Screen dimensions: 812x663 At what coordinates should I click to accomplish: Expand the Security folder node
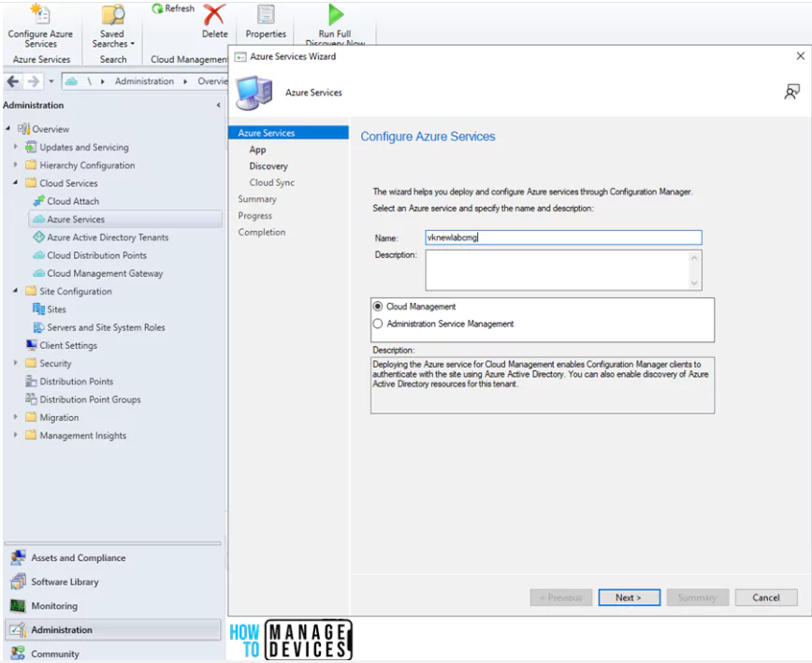(16, 362)
